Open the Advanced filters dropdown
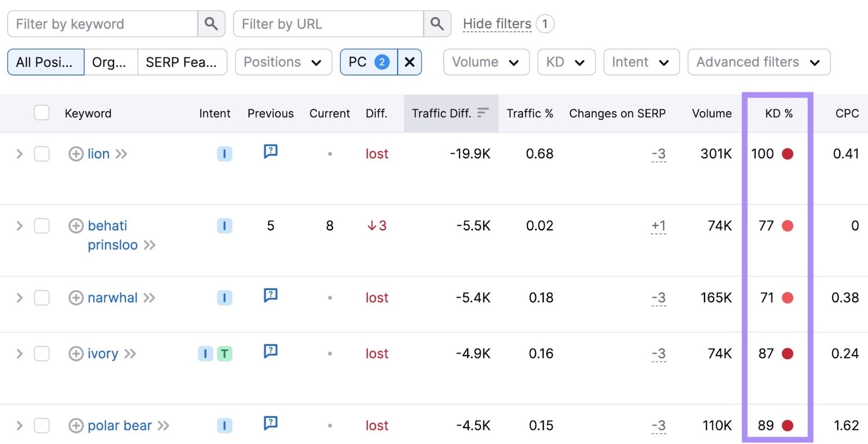This screenshot has width=868, height=444. (759, 62)
